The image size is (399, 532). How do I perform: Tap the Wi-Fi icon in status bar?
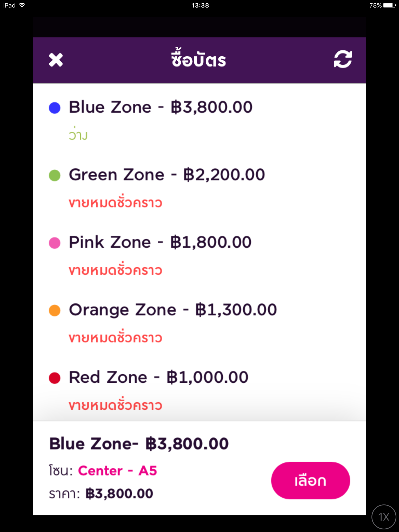click(22, 5)
